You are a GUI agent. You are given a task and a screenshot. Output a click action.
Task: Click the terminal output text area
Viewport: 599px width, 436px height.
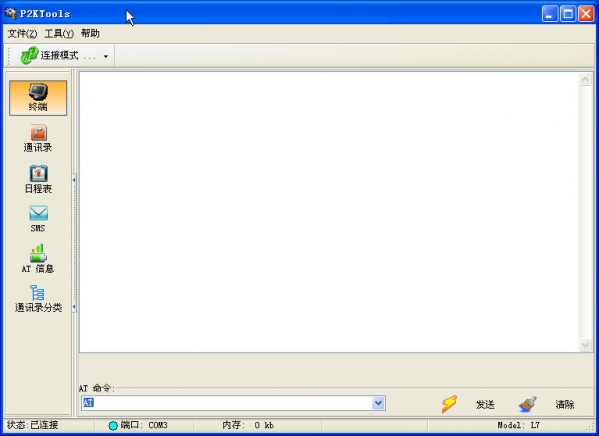tap(329, 212)
